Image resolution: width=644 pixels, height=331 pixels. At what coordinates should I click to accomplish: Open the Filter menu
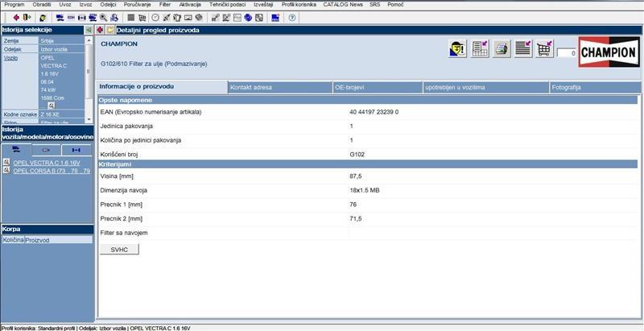pos(165,5)
